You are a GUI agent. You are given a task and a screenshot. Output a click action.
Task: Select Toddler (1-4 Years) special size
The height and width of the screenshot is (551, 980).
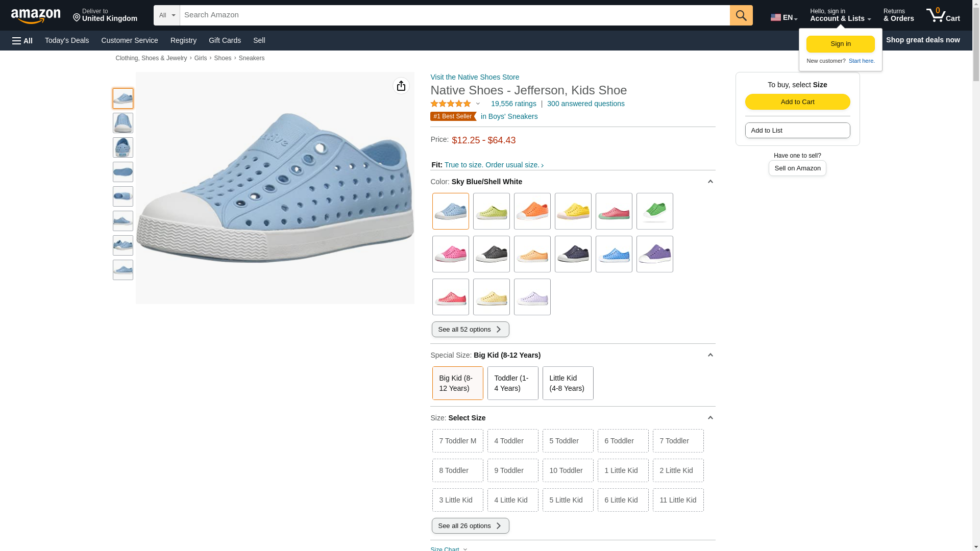512,383
